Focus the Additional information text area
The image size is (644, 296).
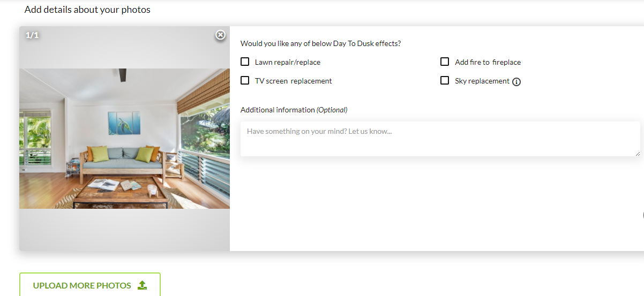pyautogui.click(x=439, y=139)
